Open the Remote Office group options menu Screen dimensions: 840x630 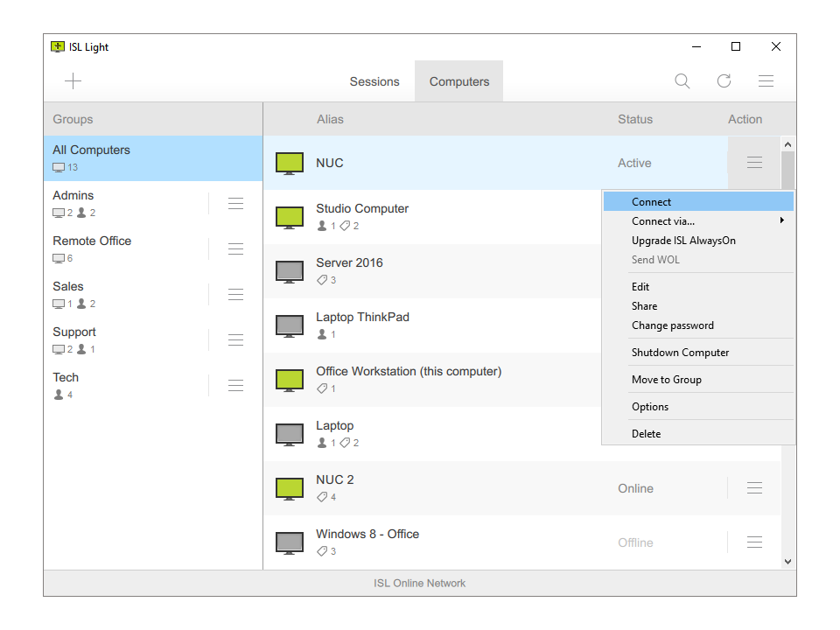tap(235, 248)
